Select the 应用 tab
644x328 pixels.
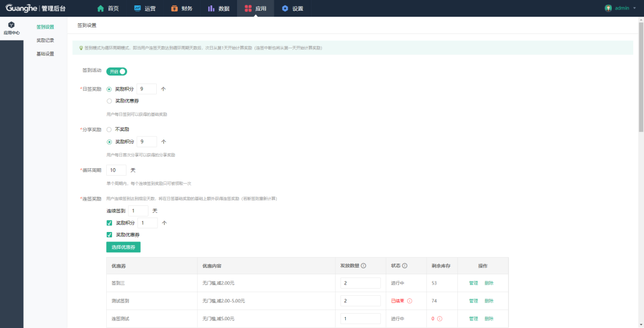255,8
